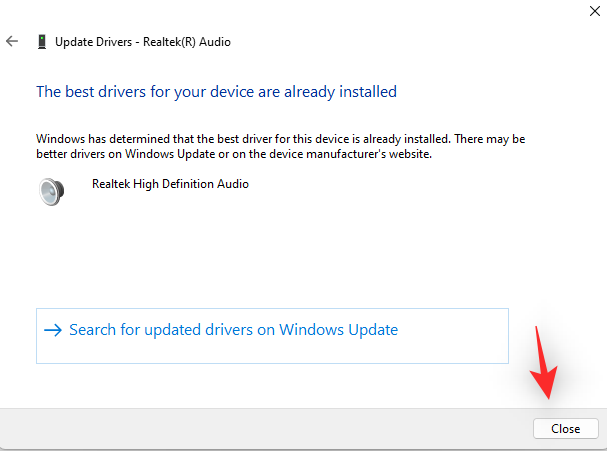Click the blue 'best drivers already installed' heading

point(216,92)
